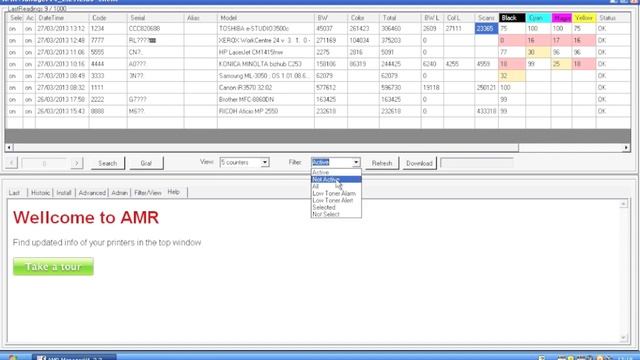
Task: Click the RICOH Aficio MP 2550 cell
Action: click(x=266, y=111)
